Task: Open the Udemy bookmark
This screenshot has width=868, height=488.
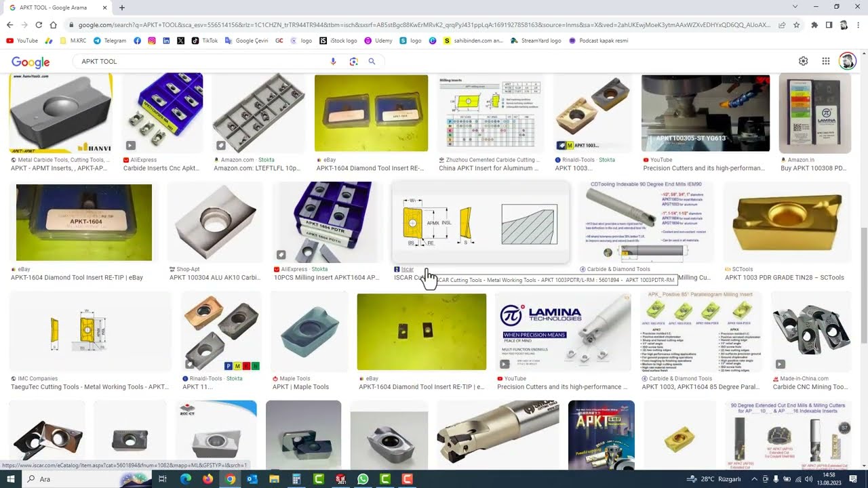Action: pos(378,41)
